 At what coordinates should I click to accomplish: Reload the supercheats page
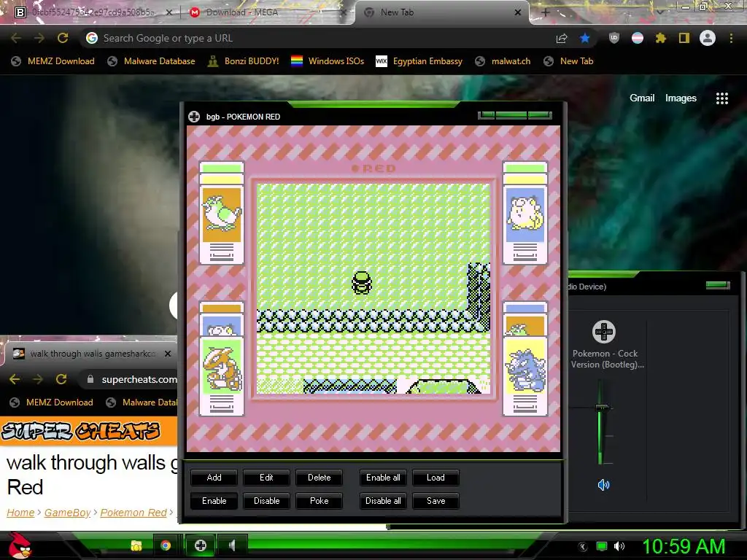pos(61,379)
